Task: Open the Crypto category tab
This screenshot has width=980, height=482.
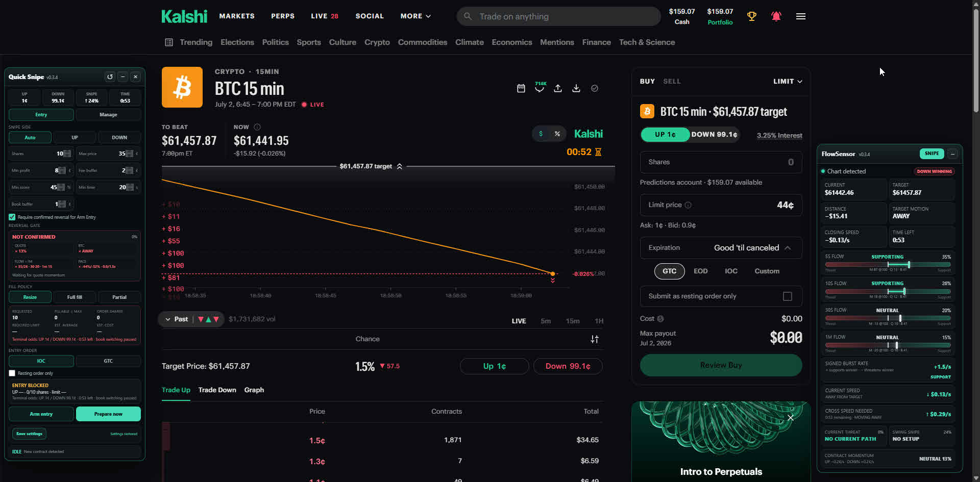Action: [x=377, y=42]
